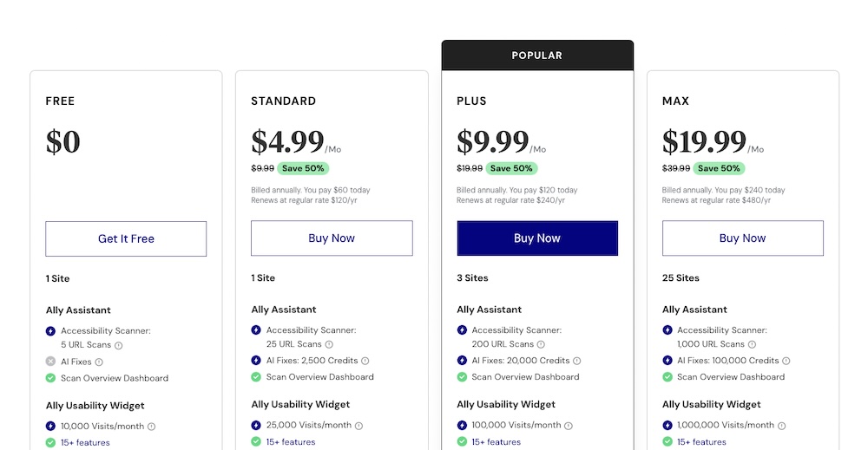Click info icon beside 200 URL Scans

(x=539, y=344)
